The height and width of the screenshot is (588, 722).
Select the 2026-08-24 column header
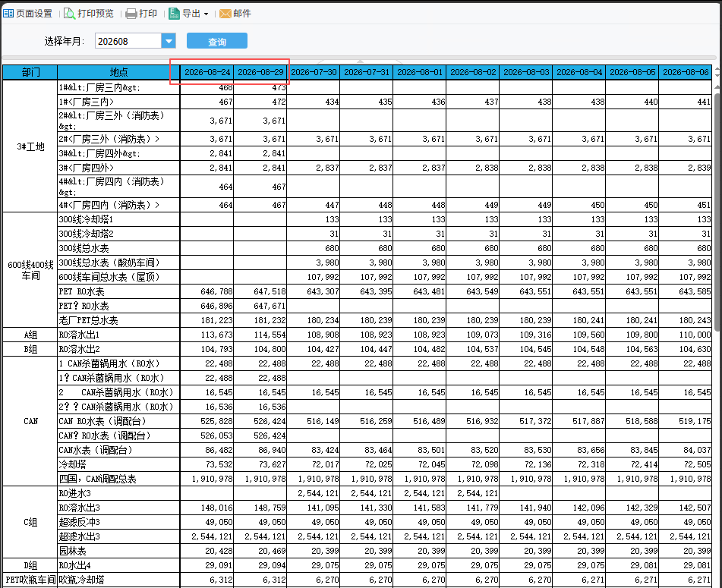(x=207, y=72)
